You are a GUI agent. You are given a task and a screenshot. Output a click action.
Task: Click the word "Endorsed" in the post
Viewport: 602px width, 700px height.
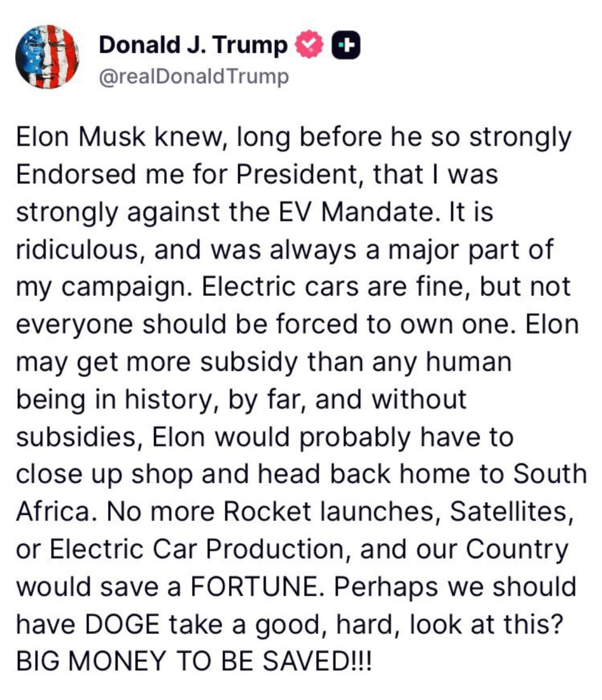point(76,174)
